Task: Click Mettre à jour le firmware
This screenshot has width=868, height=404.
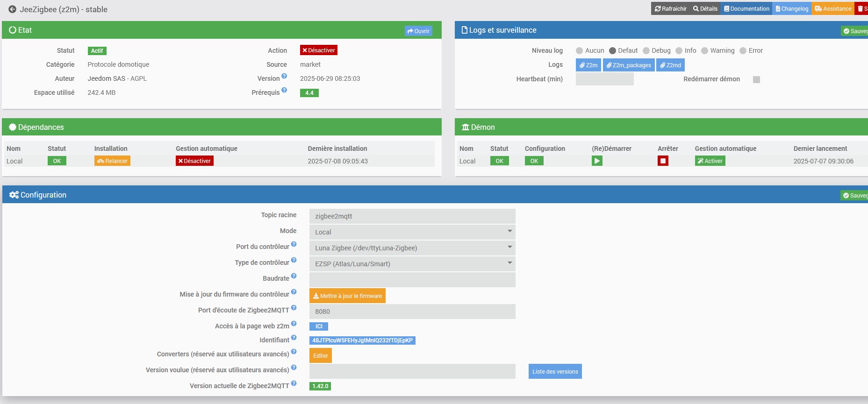Action: [347, 296]
